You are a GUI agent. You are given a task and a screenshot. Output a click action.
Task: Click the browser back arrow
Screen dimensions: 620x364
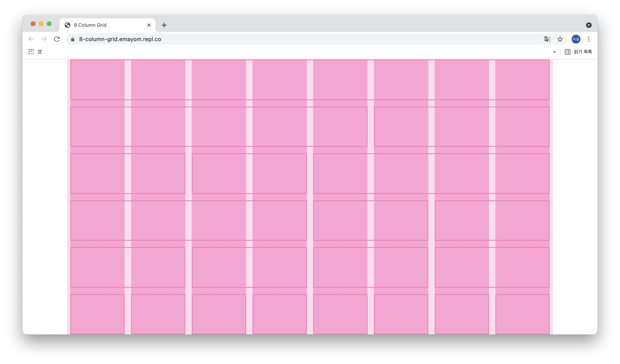point(31,39)
